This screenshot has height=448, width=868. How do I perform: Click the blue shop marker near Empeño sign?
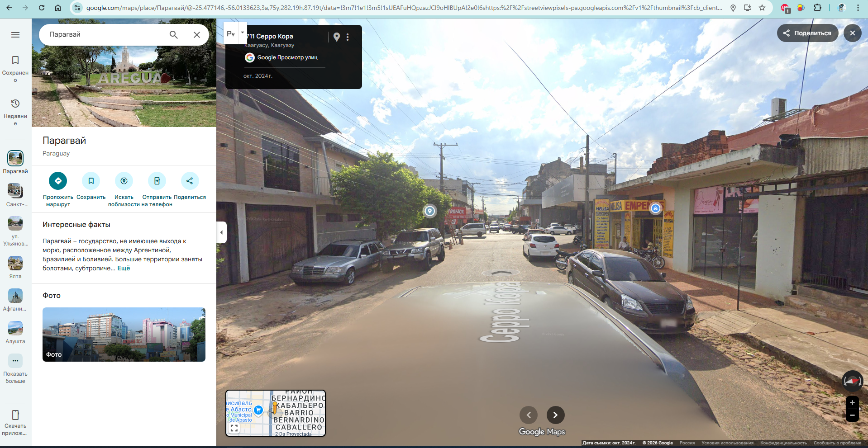point(655,208)
